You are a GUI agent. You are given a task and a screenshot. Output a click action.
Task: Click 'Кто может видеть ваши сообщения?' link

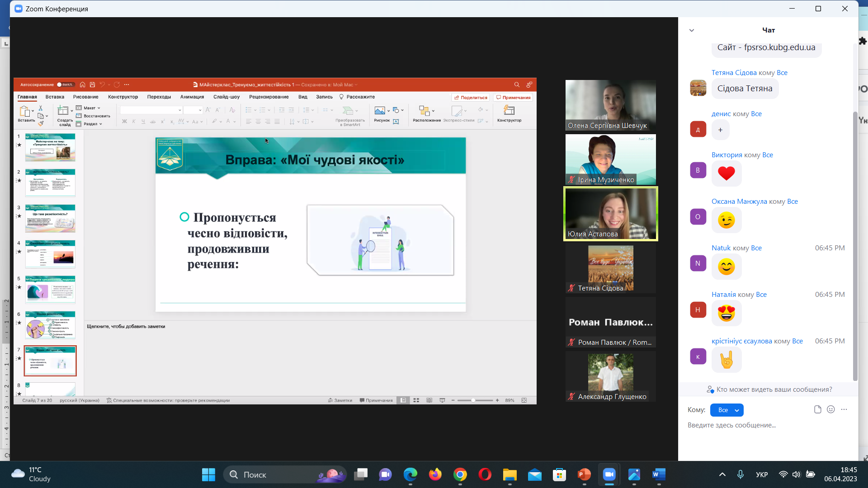[x=774, y=389]
